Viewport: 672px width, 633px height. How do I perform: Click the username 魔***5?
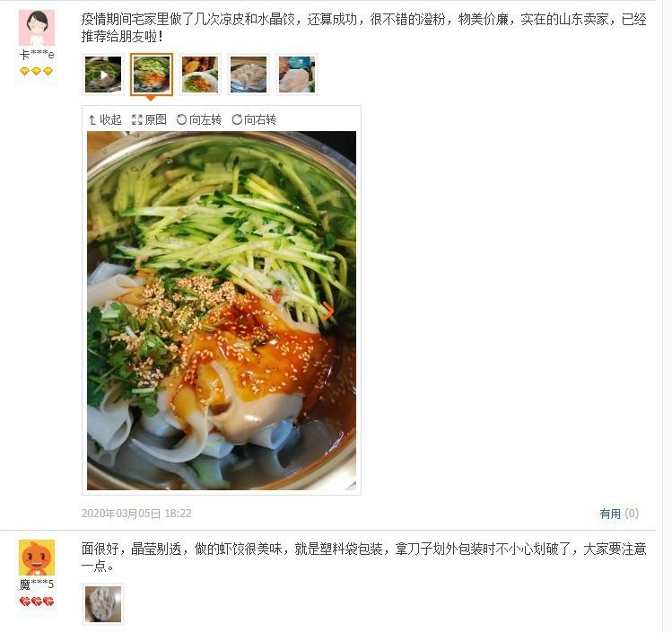(37, 585)
